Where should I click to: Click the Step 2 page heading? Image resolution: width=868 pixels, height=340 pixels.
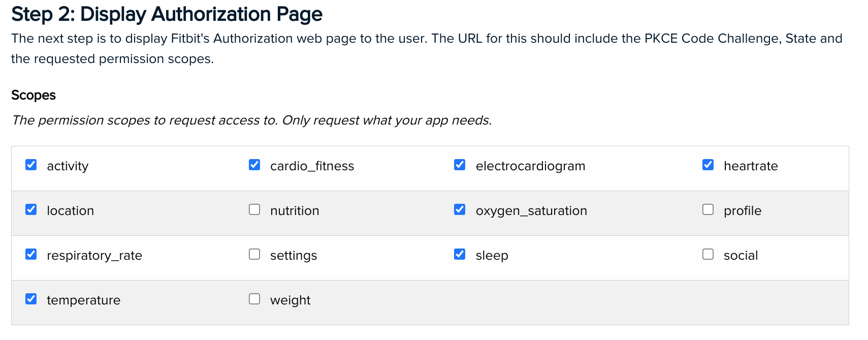(167, 14)
